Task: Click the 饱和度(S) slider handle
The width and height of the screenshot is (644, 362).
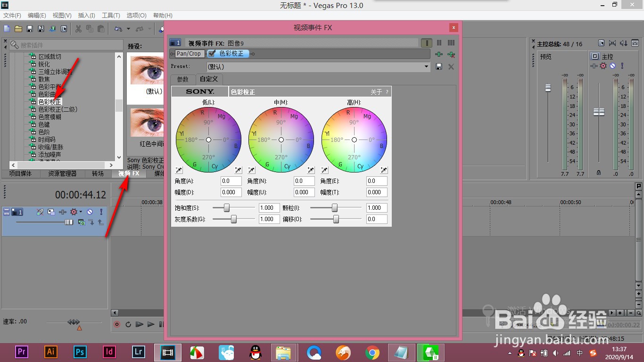Action: coord(227,208)
